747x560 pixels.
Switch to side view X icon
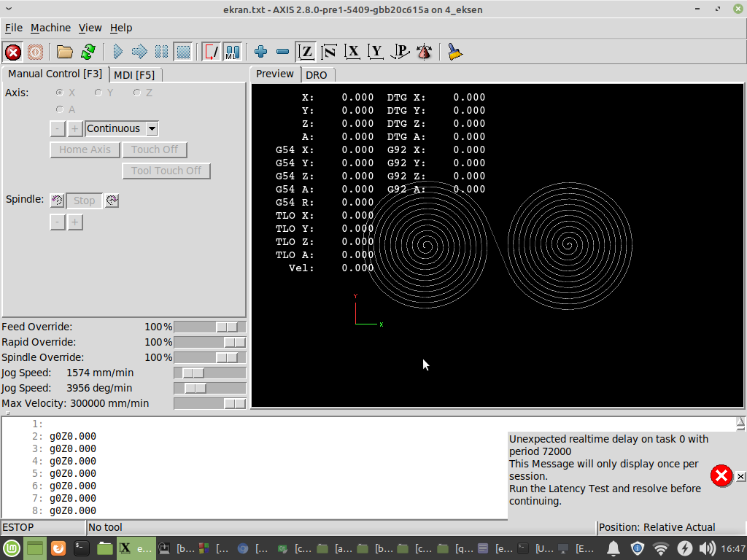(x=352, y=52)
